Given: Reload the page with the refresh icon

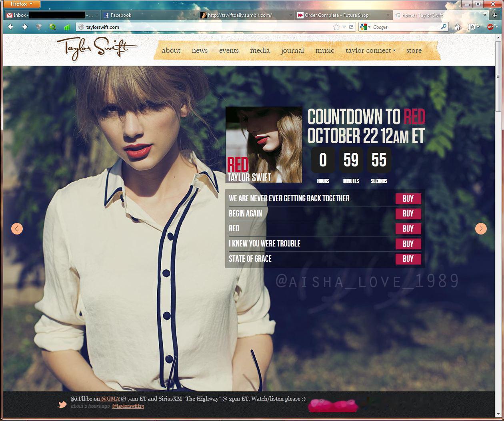Looking at the screenshot, I should pyautogui.click(x=351, y=27).
